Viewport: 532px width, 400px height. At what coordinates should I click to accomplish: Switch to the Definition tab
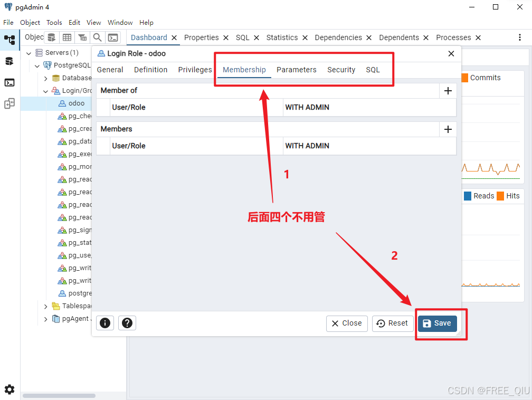pyautogui.click(x=150, y=70)
